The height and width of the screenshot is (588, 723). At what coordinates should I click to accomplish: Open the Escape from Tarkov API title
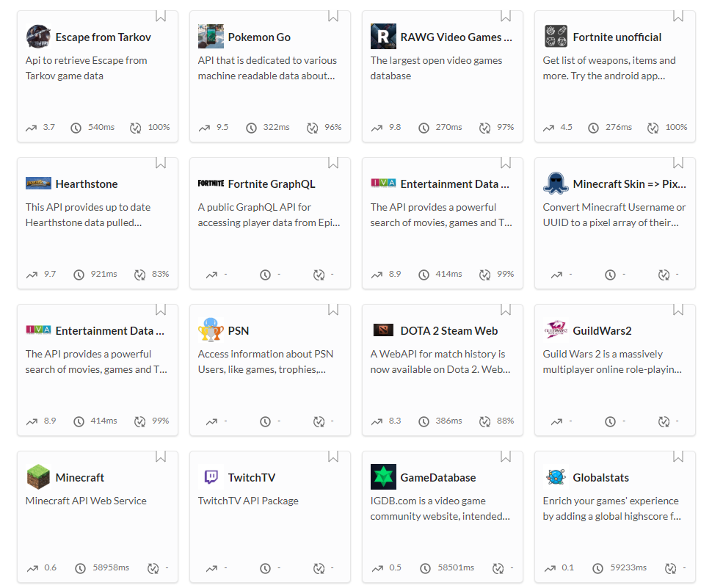tap(103, 37)
